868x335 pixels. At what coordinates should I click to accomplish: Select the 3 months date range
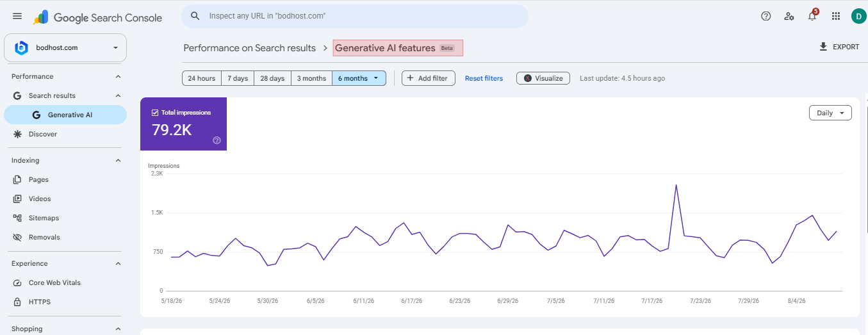tap(311, 78)
